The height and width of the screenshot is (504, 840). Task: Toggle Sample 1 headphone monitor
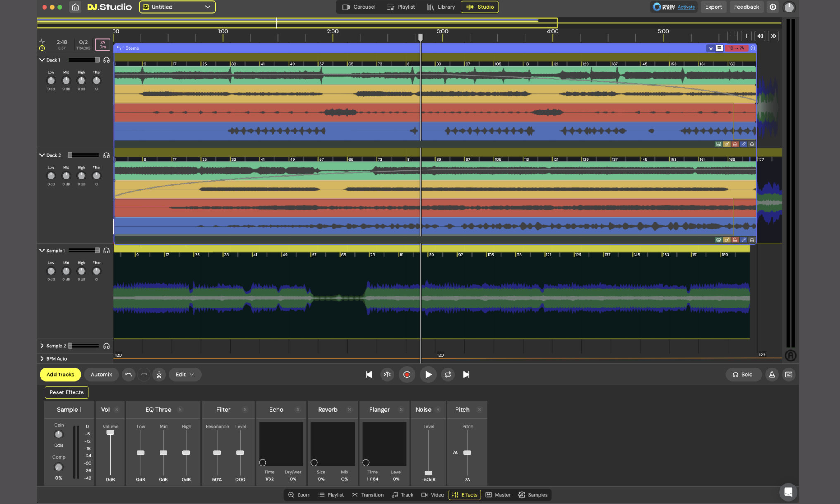[x=106, y=251]
